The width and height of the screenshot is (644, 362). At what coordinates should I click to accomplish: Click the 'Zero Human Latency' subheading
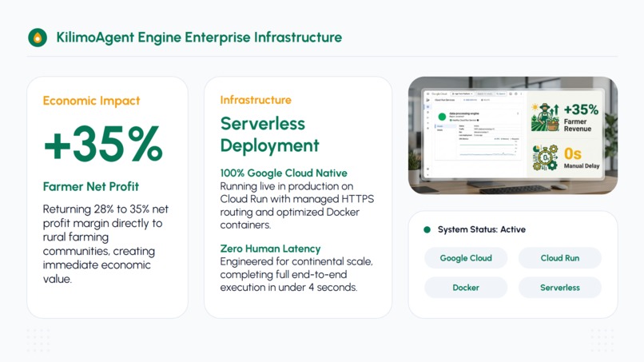click(x=270, y=249)
